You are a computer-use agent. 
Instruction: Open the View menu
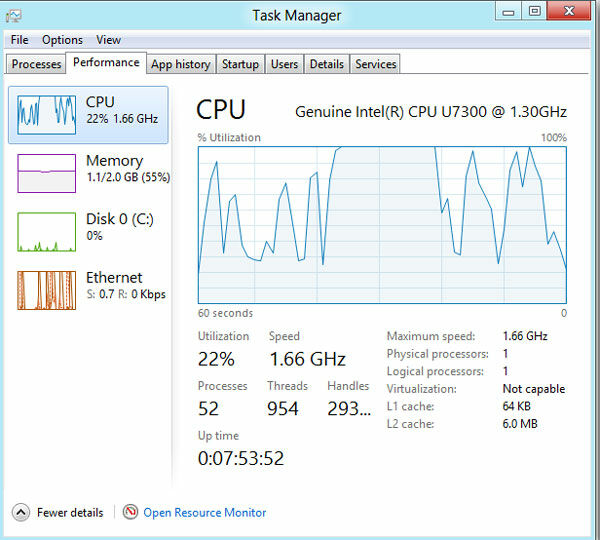pos(108,40)
